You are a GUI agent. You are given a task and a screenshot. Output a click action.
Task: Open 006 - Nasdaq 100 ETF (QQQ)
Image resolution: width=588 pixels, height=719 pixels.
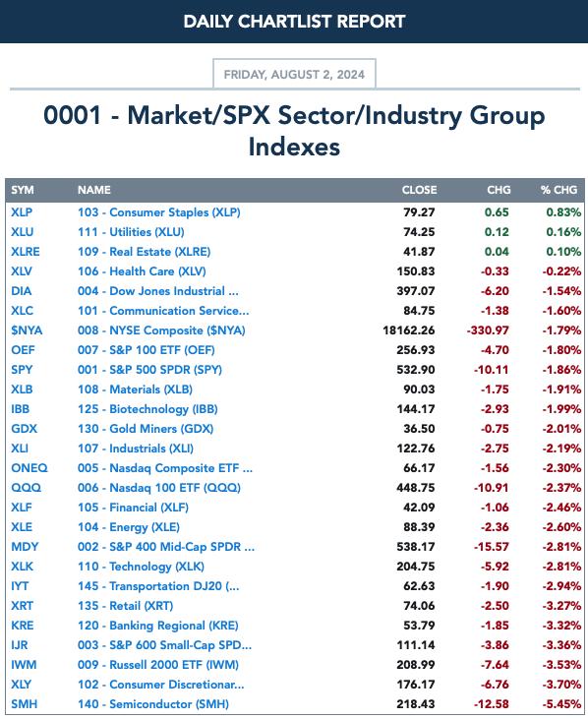click(159, 488)
